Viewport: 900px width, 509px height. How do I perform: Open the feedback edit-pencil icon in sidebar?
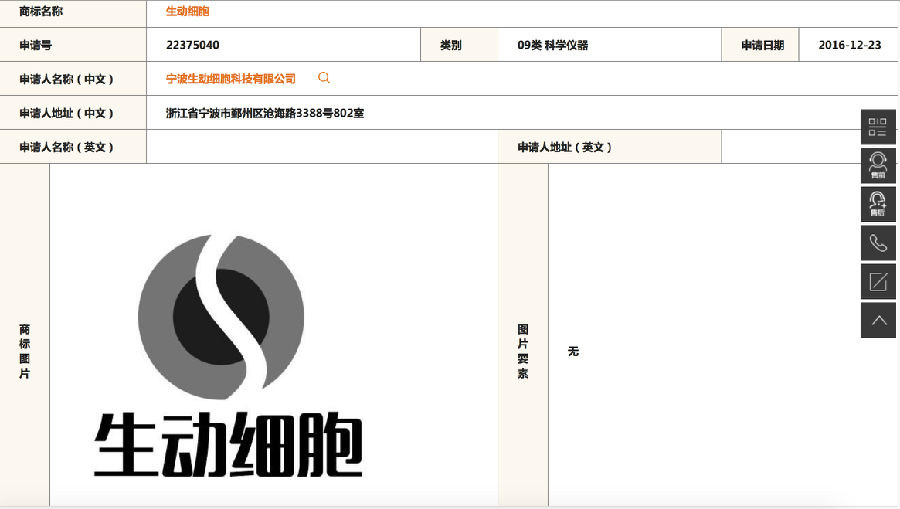coord(878,282)
